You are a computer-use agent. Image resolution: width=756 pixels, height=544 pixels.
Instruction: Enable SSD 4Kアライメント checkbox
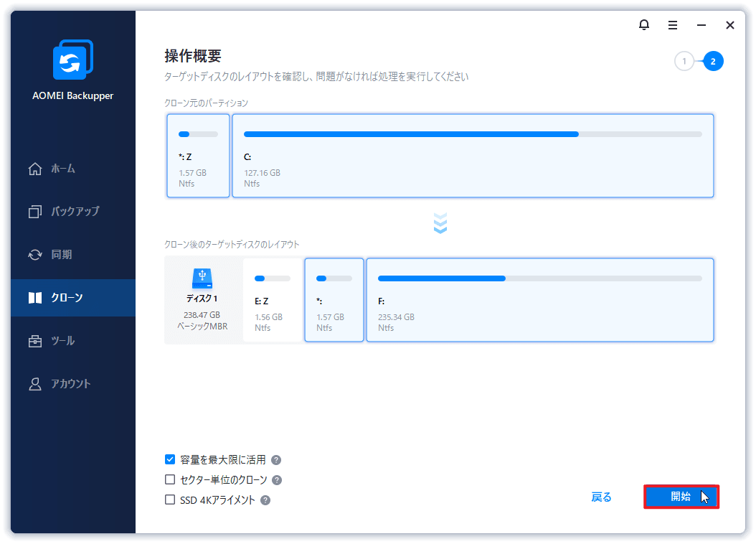(169, 500)
